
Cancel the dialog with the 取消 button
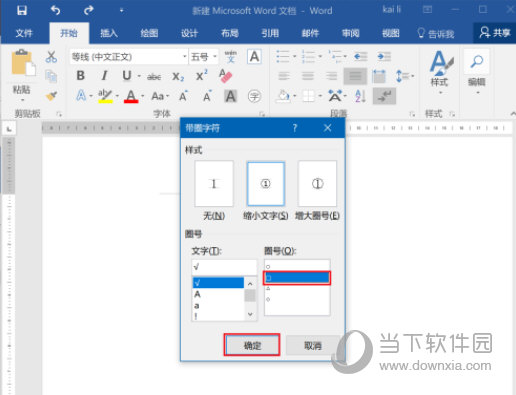pos(313,345)
